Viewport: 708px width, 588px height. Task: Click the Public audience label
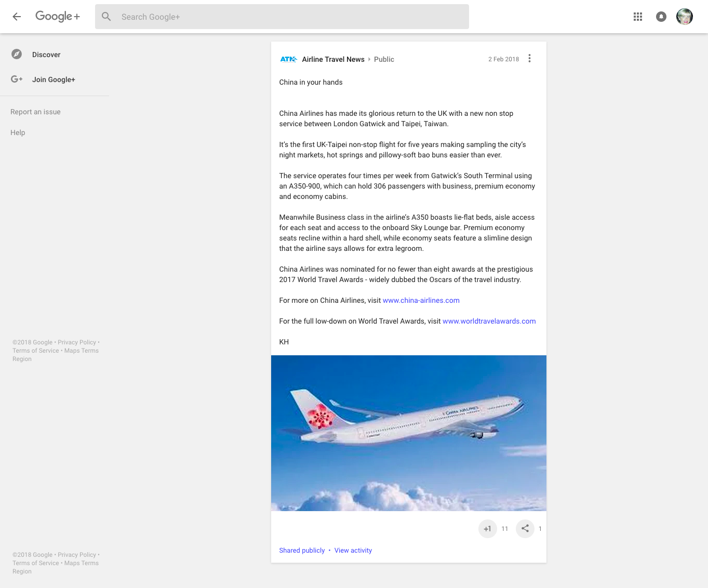click(x=384, y=59)
